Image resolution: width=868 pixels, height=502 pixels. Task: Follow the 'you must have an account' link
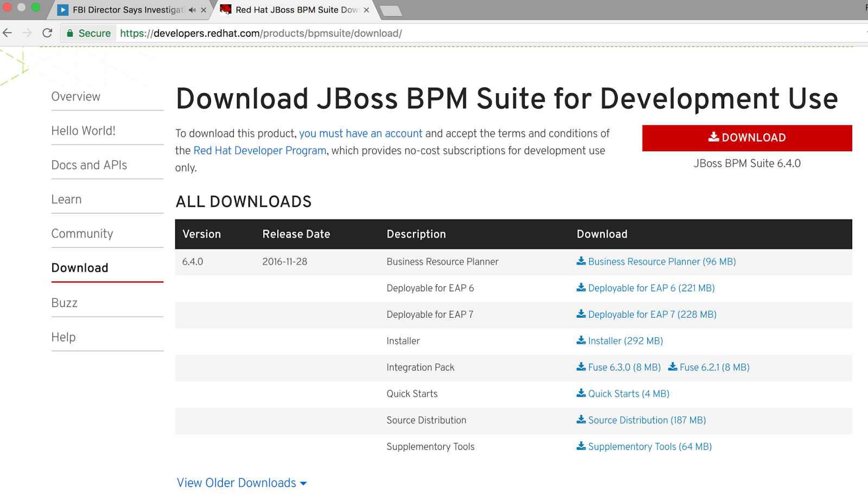pos(361,133)
